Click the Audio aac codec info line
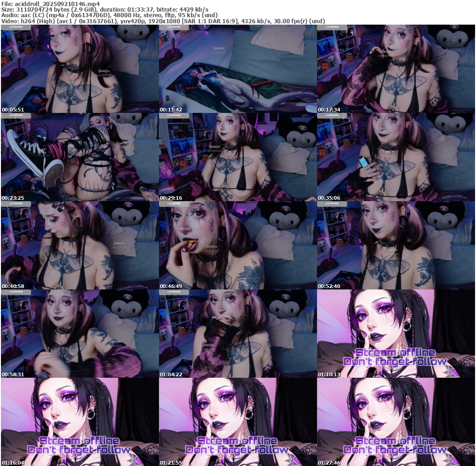This screenshot has height=466, width=476. (x=109, y=15)
